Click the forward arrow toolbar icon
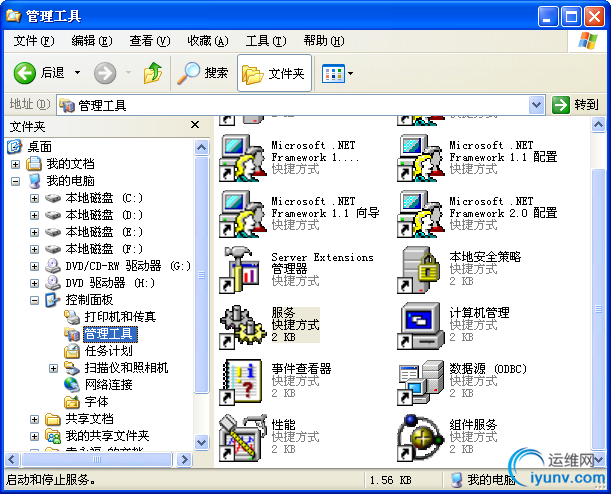 (105, 73)
